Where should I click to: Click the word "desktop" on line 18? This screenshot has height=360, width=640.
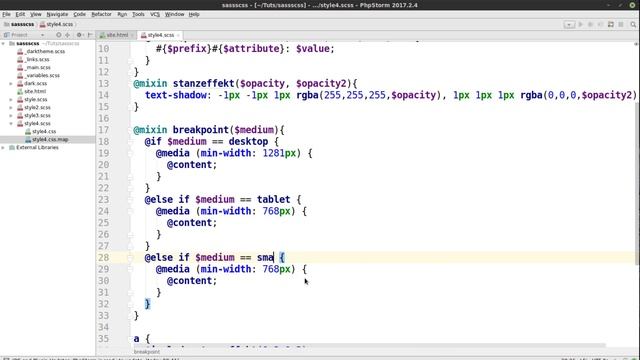point(248,142)
